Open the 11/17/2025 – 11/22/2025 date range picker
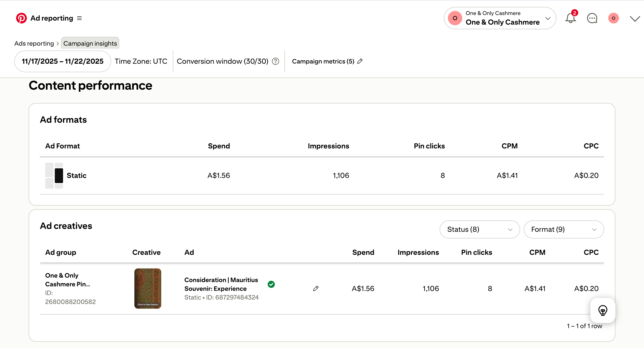This screenshot has width=644, height=348. pos(63,61)
